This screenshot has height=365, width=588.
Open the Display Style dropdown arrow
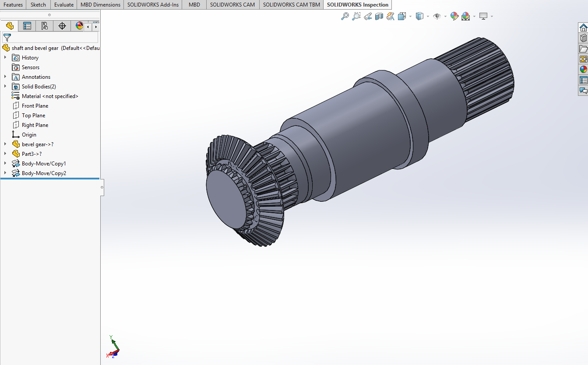(x=428, y=17)
